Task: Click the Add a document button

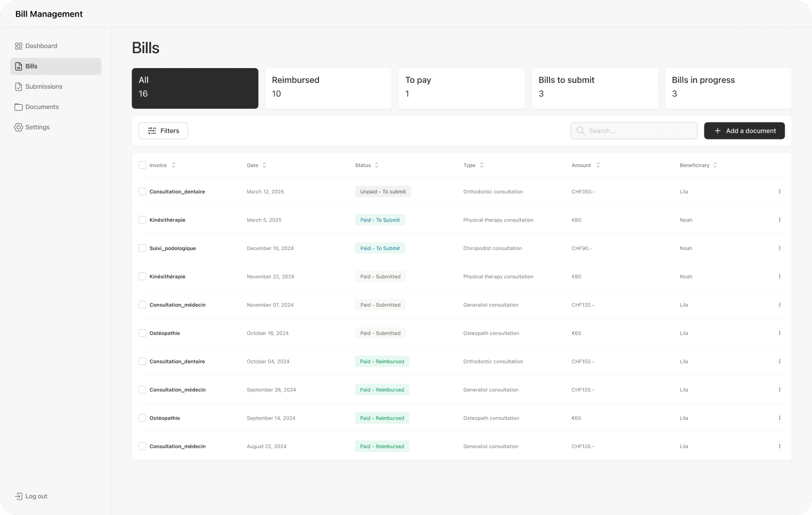Action: coord(744,130)
